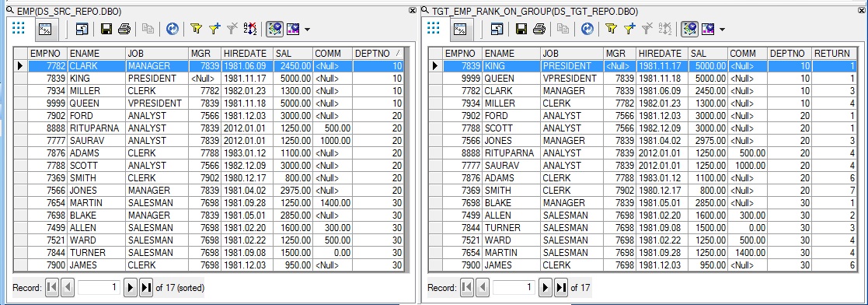Click the SAL column header in EMP panel
This screenshot has height=305, width=868.
point(293,53)
